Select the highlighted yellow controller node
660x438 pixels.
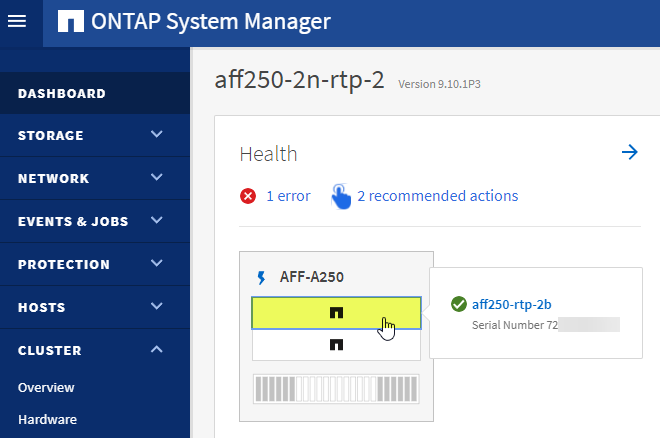tap(336, 312)
